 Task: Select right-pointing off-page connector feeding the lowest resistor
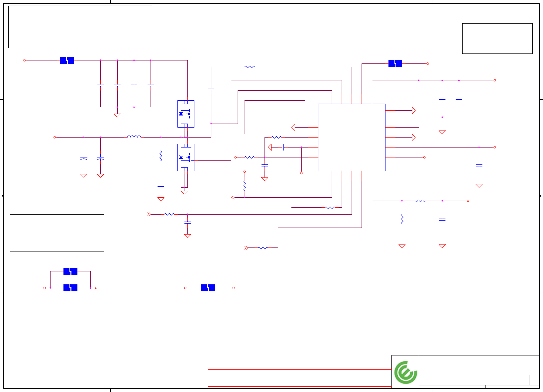click(246, 247)
